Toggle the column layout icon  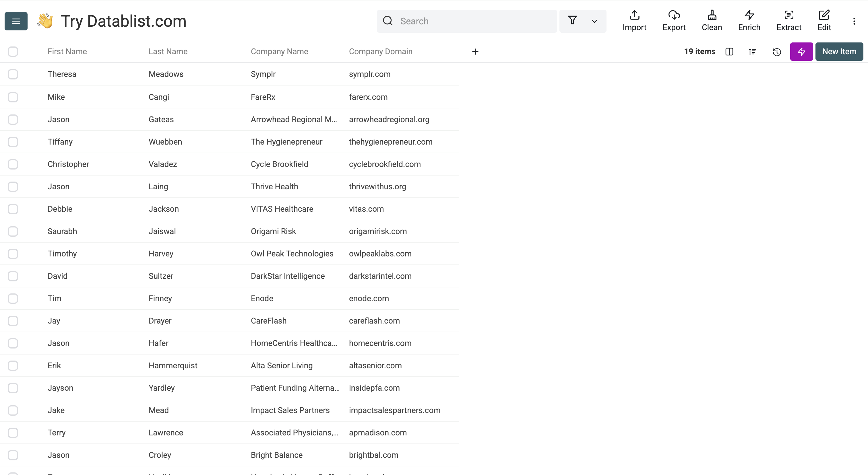point(729,52)
